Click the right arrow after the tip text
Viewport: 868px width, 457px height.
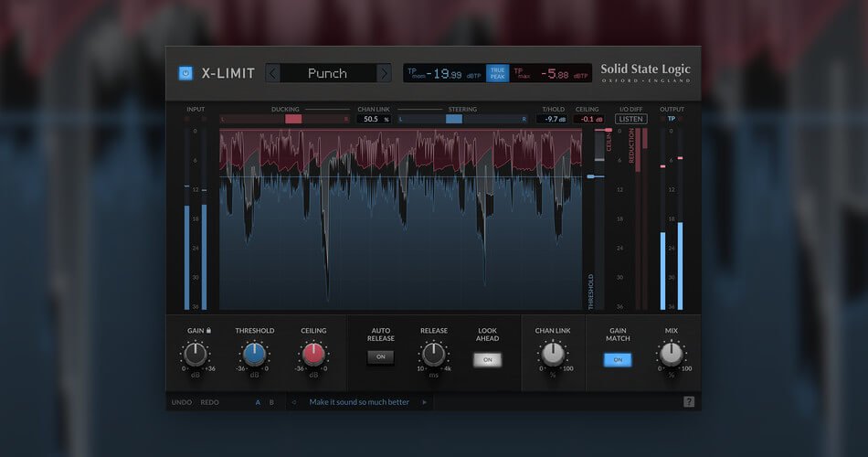coord(423,402)
